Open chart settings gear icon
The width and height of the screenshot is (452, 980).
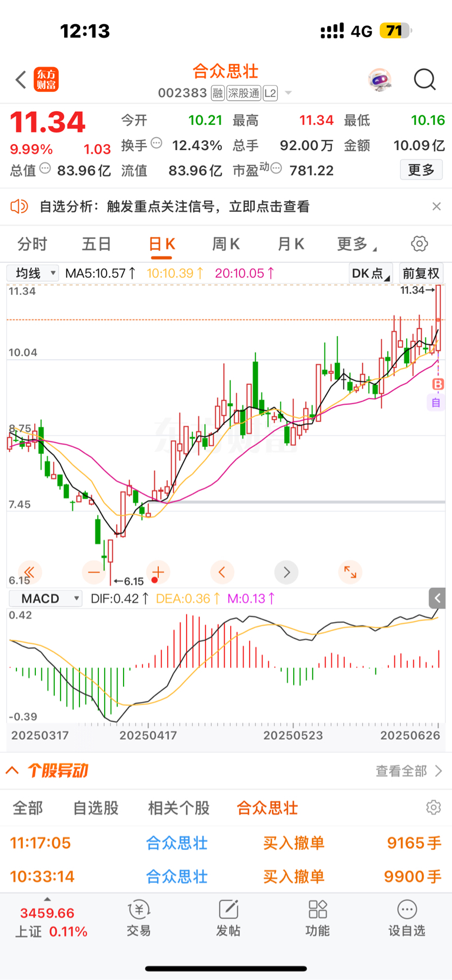(x=419, y=244)
